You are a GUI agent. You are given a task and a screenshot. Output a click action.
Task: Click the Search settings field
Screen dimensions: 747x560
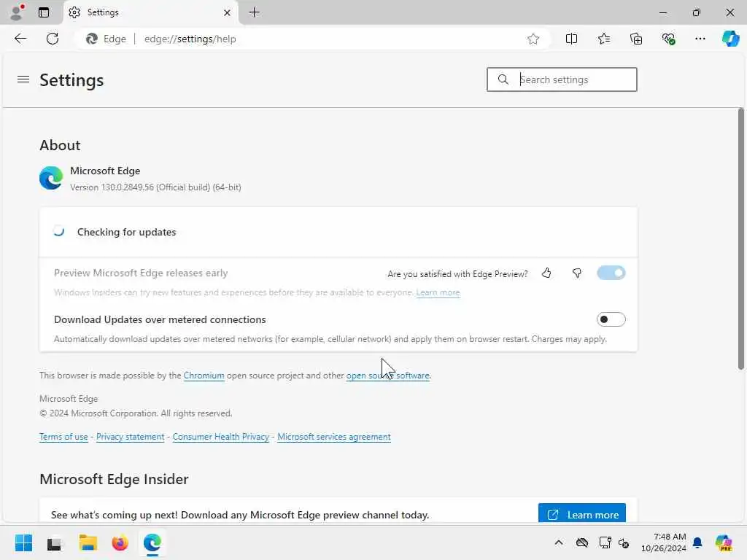(x=562, y=79)
